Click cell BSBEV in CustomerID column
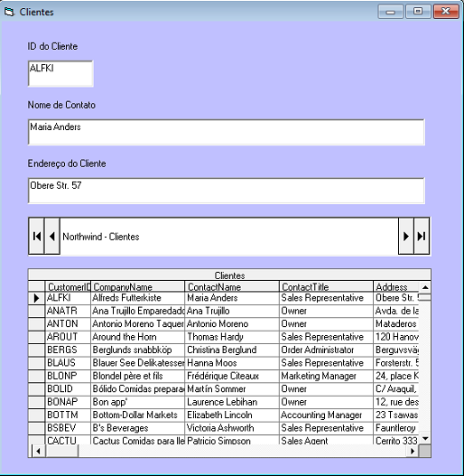The image size is (464, 476). [x=68, y=428]
